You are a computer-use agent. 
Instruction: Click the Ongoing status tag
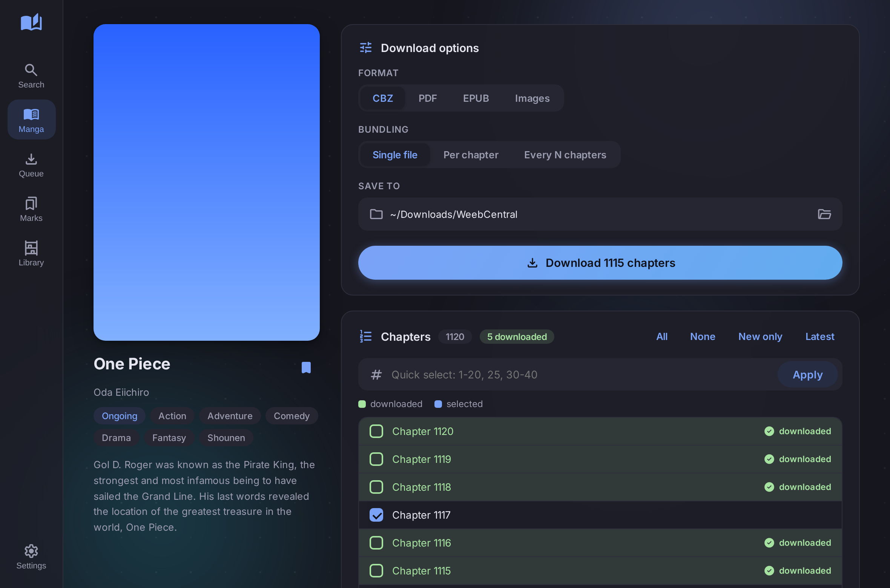click(120, 416)
